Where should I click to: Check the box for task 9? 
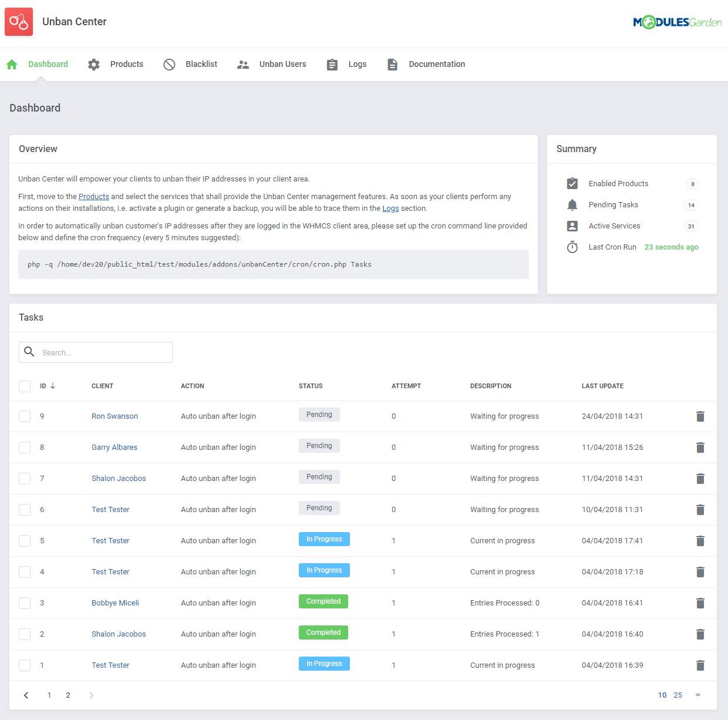point(25,416)
